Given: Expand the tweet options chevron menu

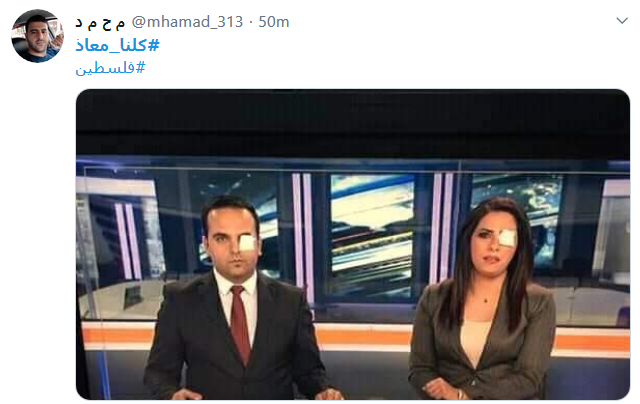Looking at the screenshot, I should click(x=622, y=20).
